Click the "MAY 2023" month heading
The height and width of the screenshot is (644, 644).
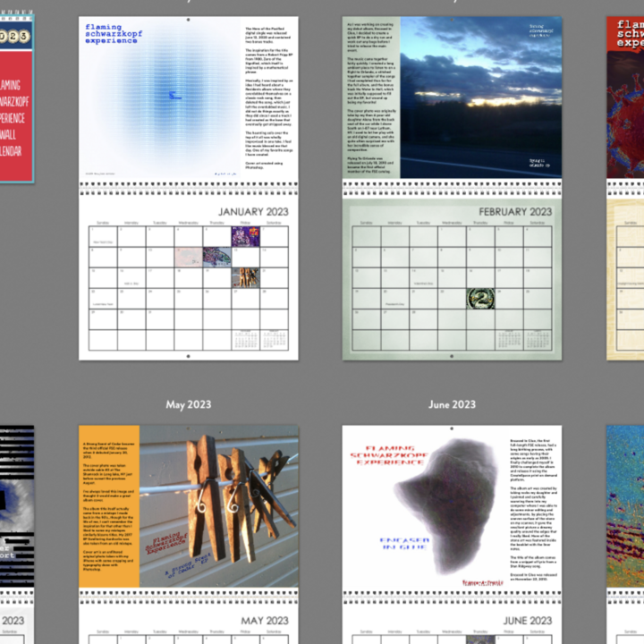263,621
